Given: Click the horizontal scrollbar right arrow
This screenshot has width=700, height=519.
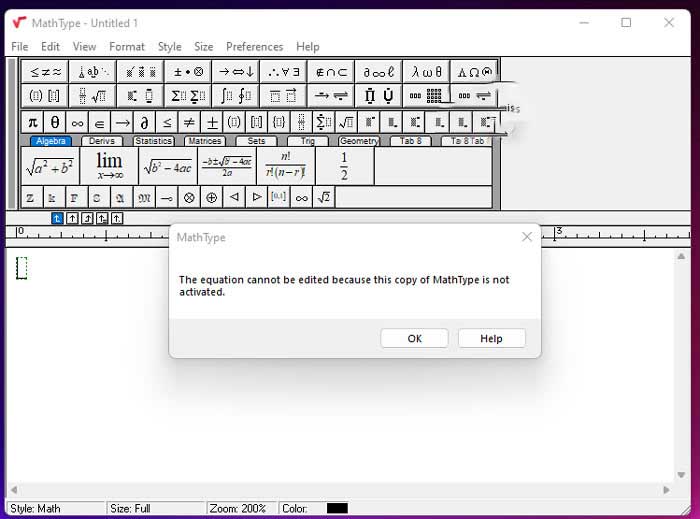Looking at the screenshot, I should (667, 490).
